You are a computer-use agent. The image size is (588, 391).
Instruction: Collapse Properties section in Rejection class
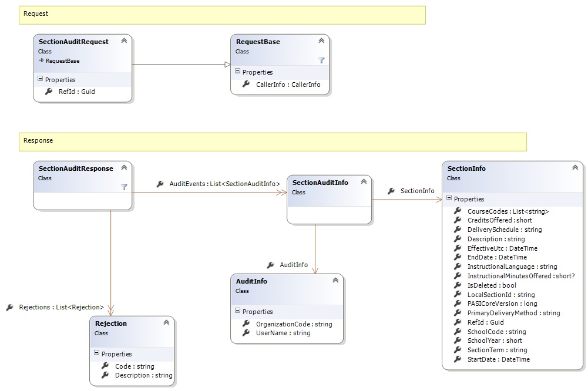98,354
